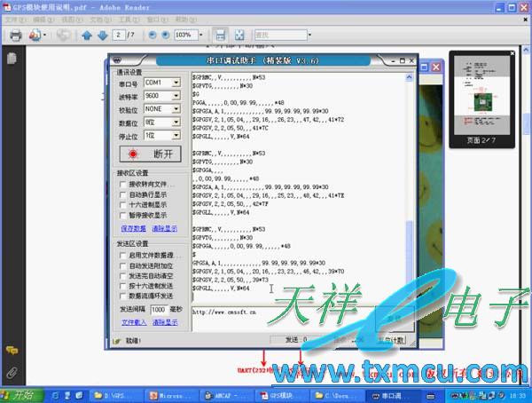This screenshot has height=403, width=532.
Task: Click the keyboard language bar icon on taskbar
Action: coord(431,396)
